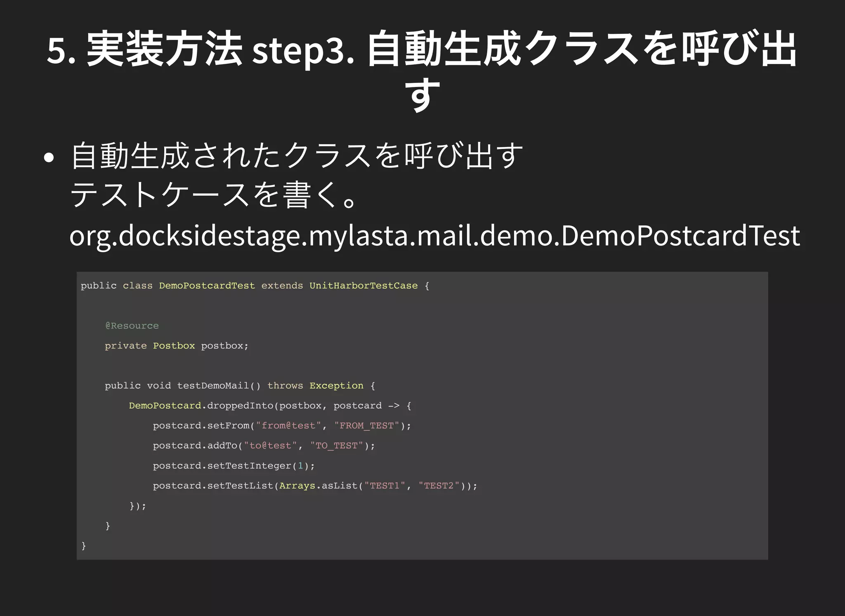This screenshot has height=616, width=845.
Task: Click the "to@test" string literal
Action: pos(270,446)
